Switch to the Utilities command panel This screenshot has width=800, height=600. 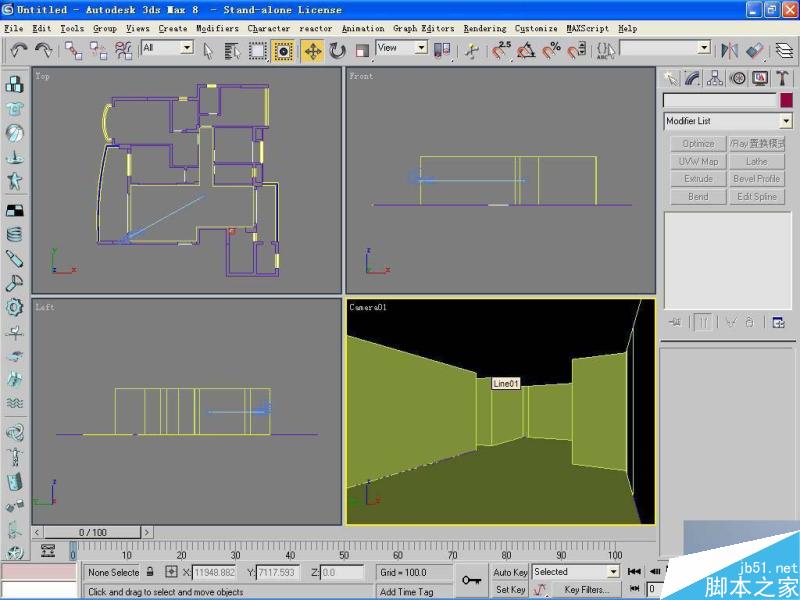[780, 78]
